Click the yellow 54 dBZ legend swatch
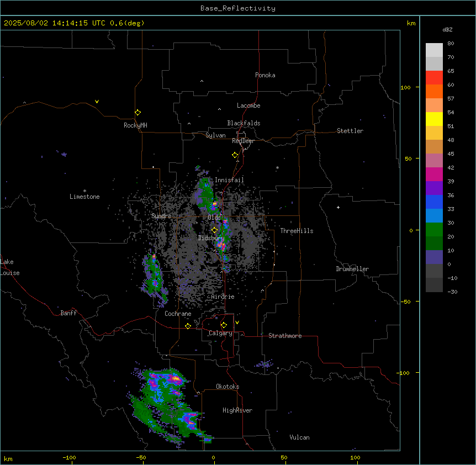Image resolution: width=476 pixels, height=465 pixels. coord(434,119)
